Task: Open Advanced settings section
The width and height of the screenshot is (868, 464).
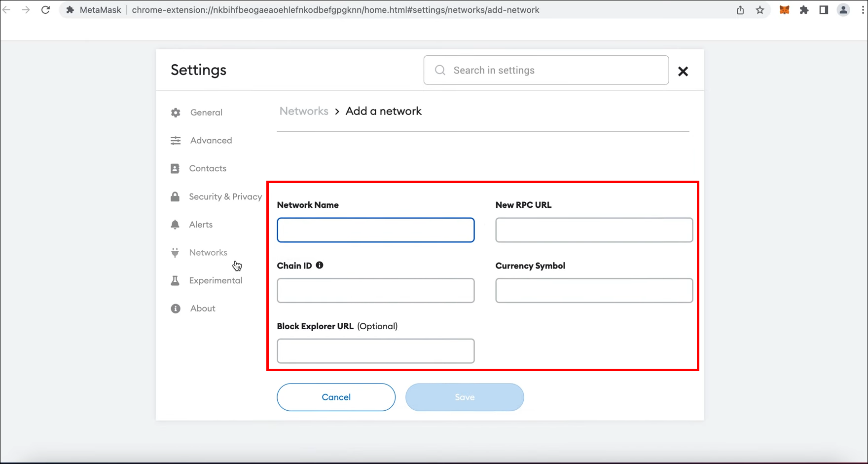Action: click(x=211, y=141)
